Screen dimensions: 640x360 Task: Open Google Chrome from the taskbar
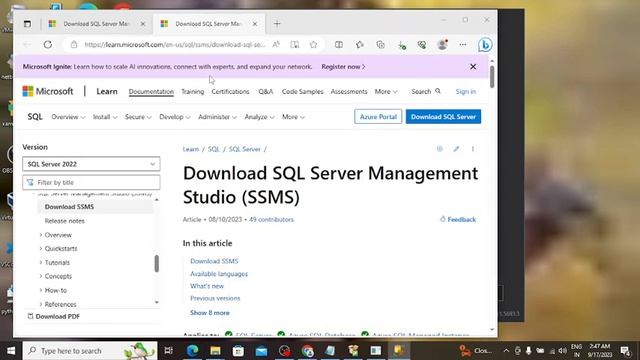point(308,351)
